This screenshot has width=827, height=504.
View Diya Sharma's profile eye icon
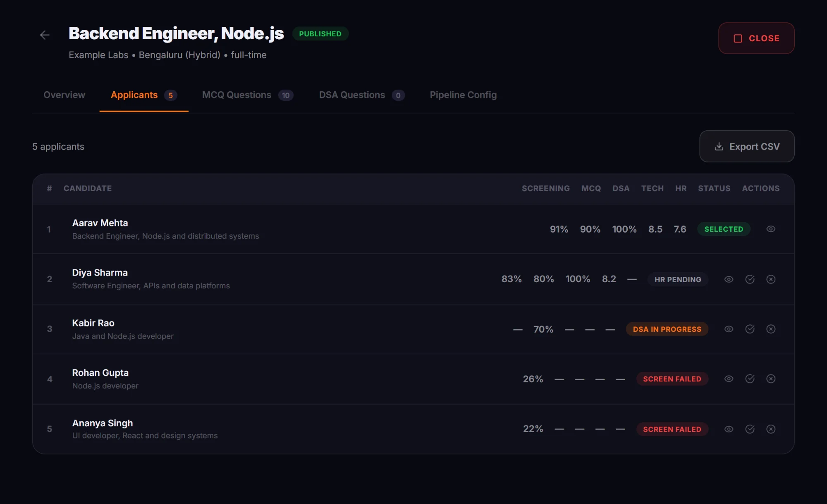click(729, 279)
